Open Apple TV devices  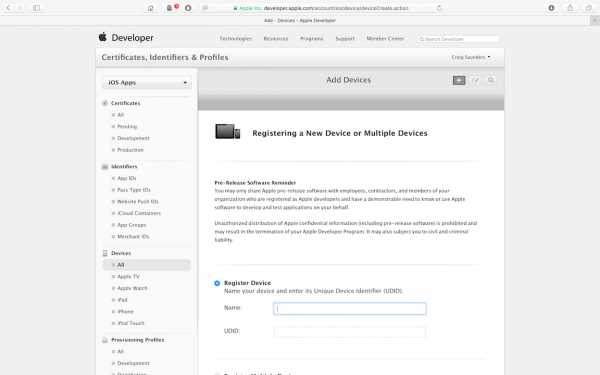pos(128,277)
